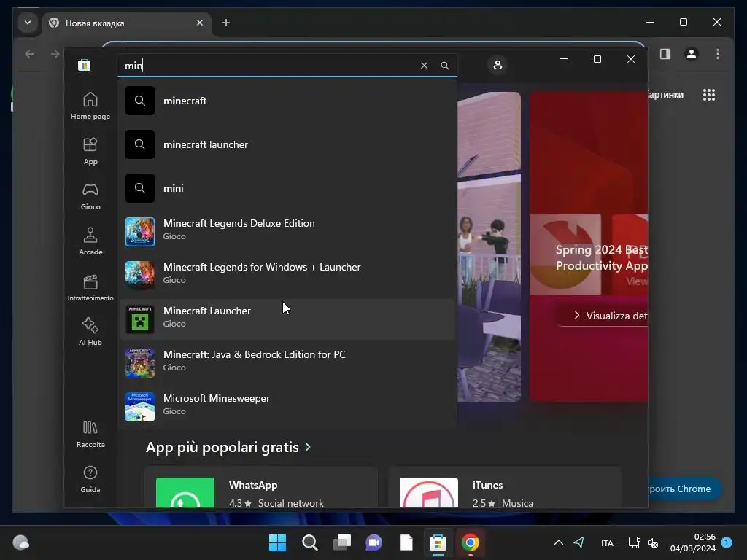The height and width of the screenshot is (560, 747).
Task: Select the 'minecraft launcher' search suggestion
Action: [287, 144]
